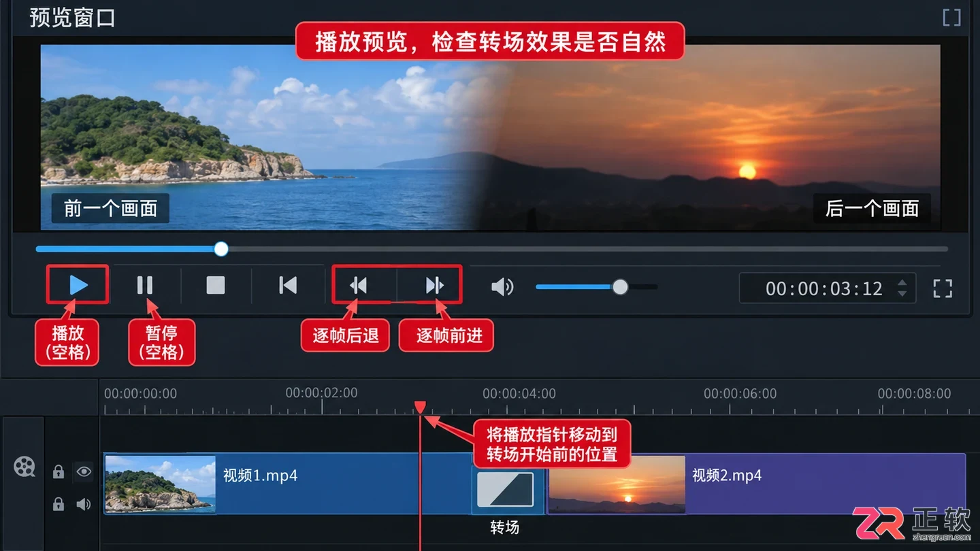
Task: Click the 00:00:08:00 mark on the ruler
Action: click(x=914, y=393)
